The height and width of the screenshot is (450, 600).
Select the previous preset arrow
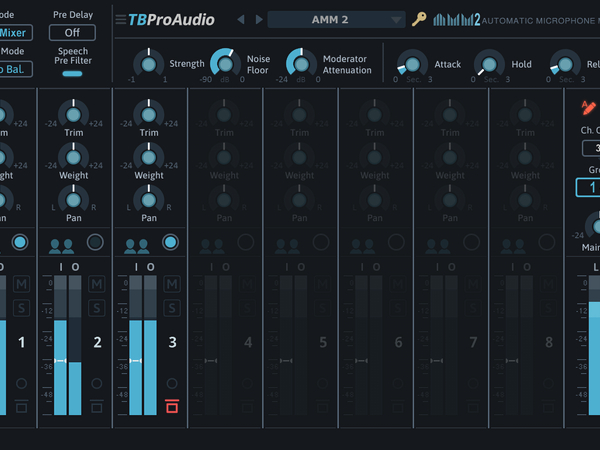click(240, 19)
